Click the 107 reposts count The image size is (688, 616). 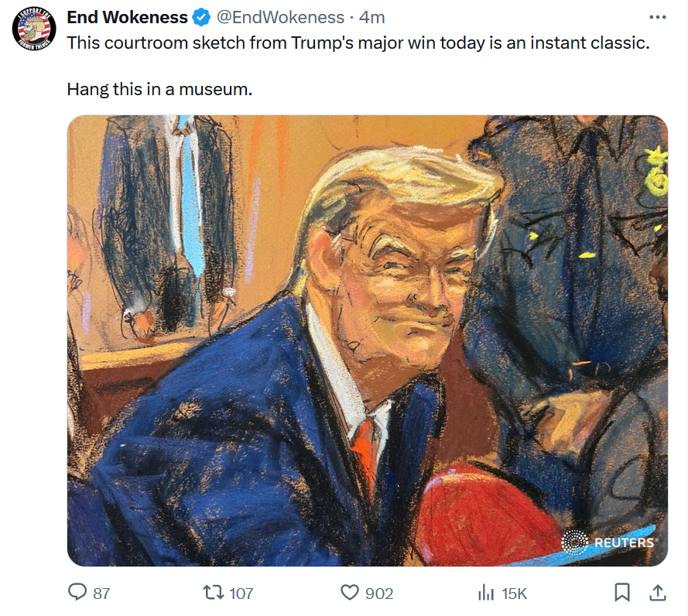[241, 594]
